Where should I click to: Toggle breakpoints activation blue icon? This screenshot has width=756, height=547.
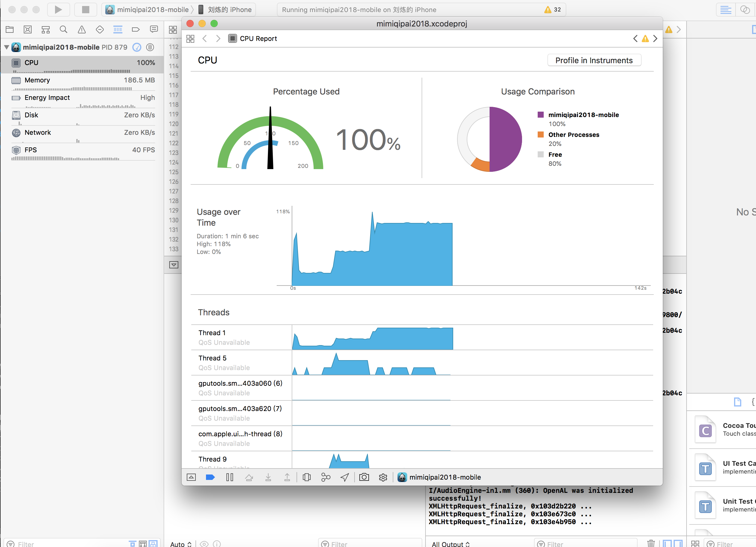[210, 477]
